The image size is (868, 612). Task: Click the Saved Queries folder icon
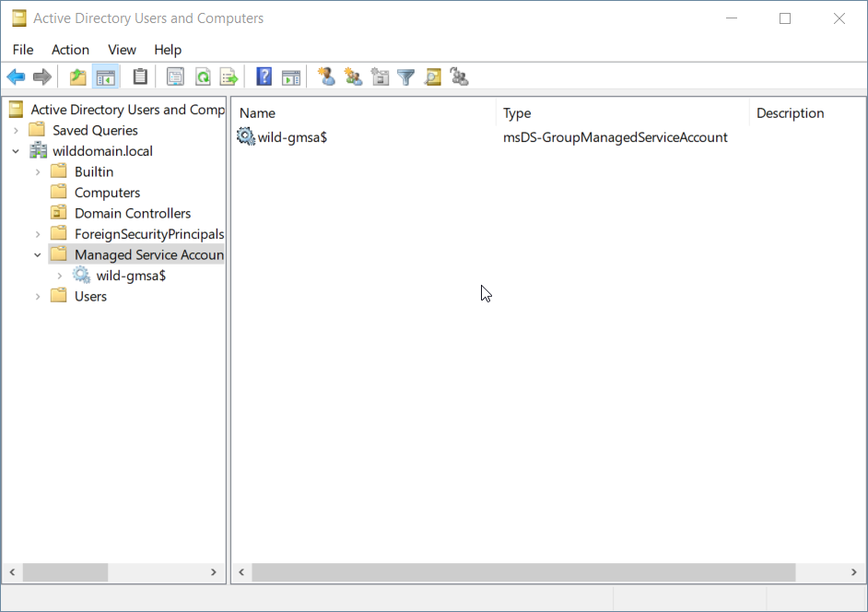click(x=37, y=130)
